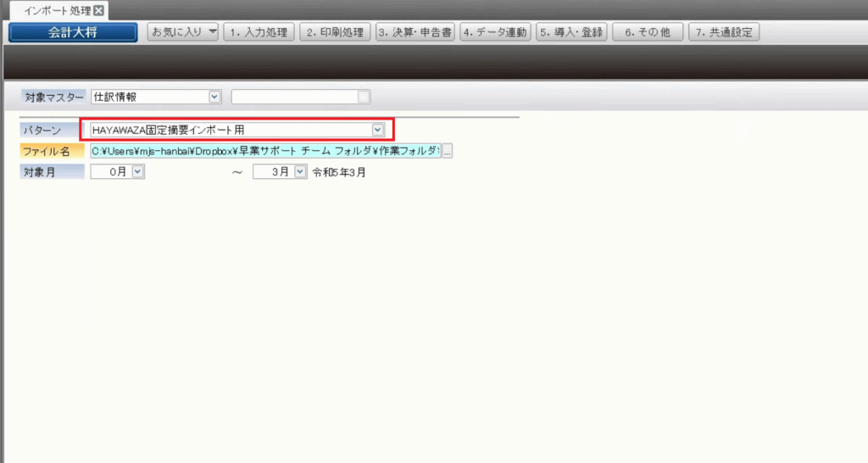Screen dimensions: 868x463
Task: Expand the パターン dropdown arrow
Action: (x=379, y=130)
